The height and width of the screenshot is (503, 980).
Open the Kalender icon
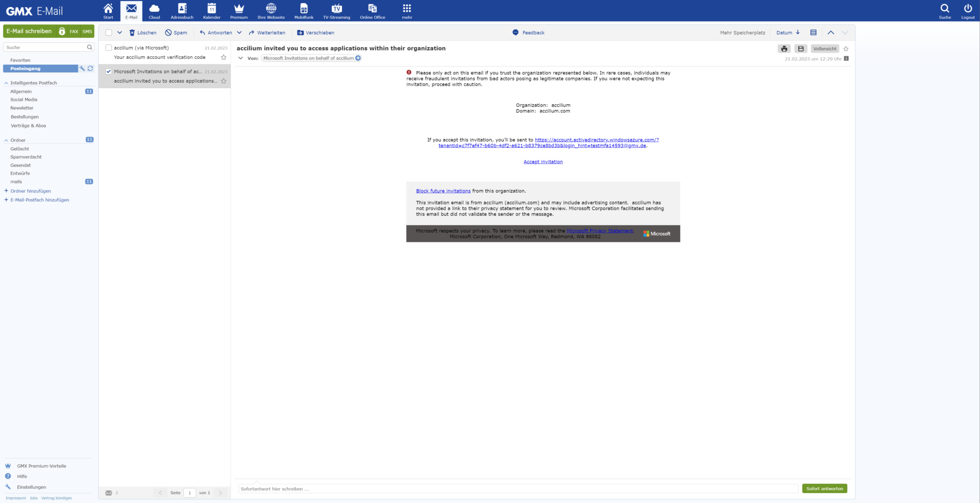coord(212,11)
